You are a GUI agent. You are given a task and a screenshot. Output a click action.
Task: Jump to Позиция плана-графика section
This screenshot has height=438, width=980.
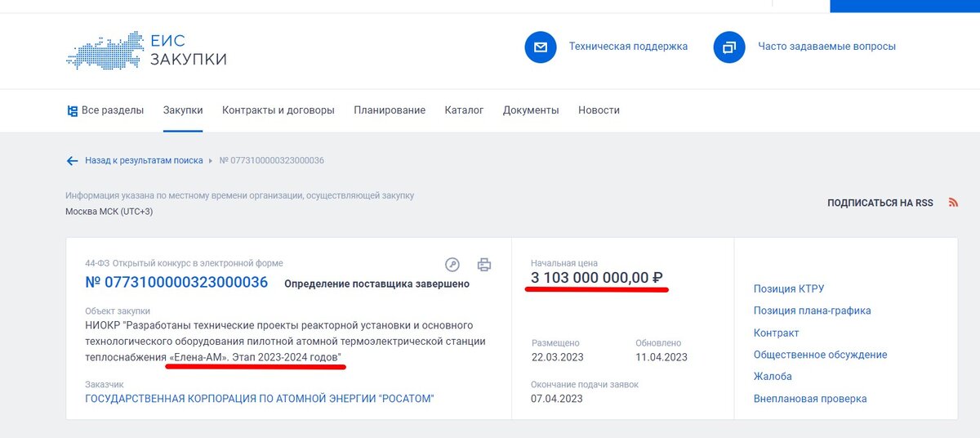pos(812,311)
